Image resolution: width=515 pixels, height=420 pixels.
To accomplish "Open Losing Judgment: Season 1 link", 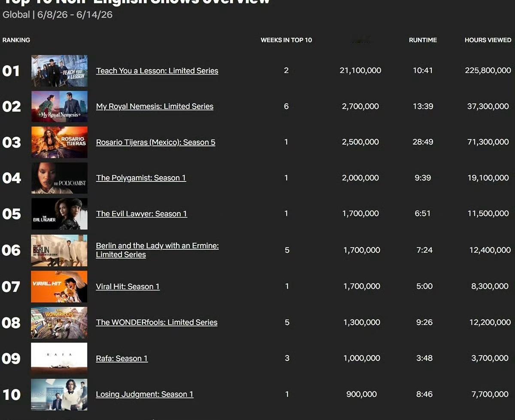I will [x=145, y=394].
